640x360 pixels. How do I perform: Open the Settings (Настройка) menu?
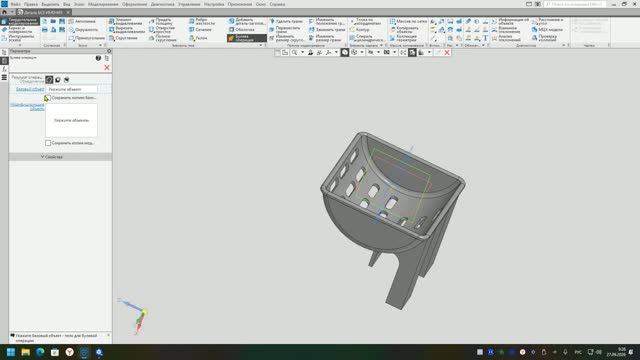pyautogui.click(x=214, y=4)
